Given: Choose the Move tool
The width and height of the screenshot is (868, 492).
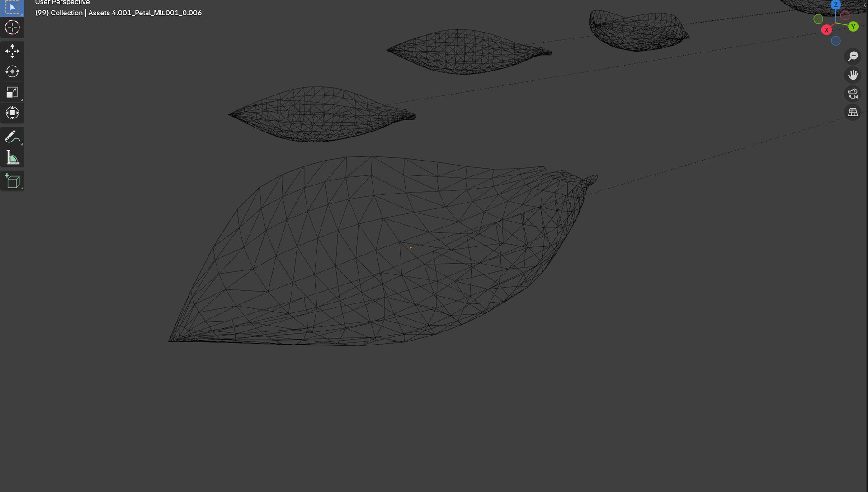Looking at the screenshot, I should 12,51.
